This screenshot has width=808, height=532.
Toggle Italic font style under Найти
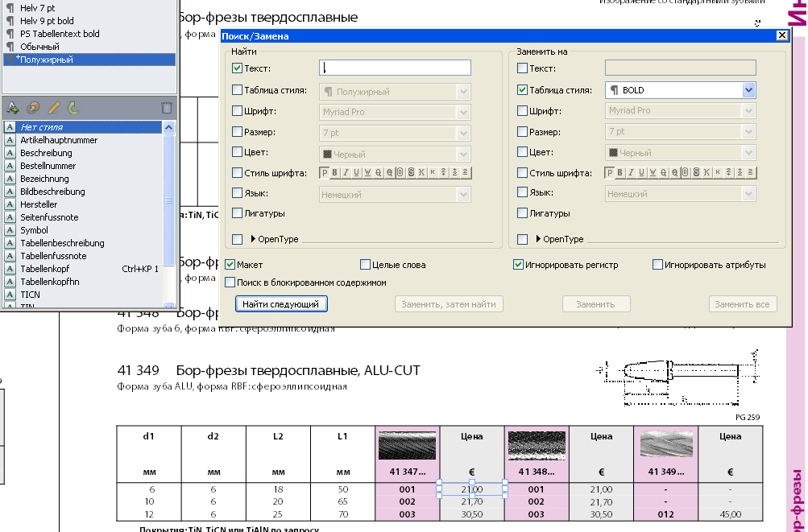[346, 173]
